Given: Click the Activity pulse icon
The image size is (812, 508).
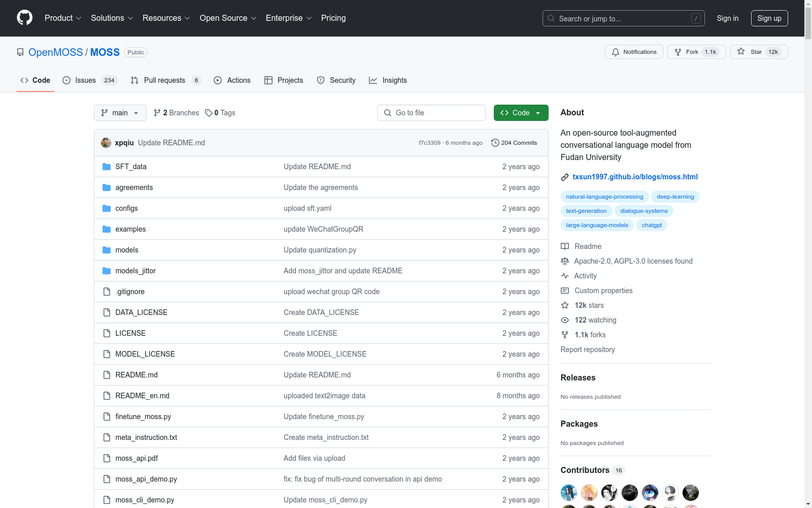Looking at the screenshot, I should tap(565, 276).
